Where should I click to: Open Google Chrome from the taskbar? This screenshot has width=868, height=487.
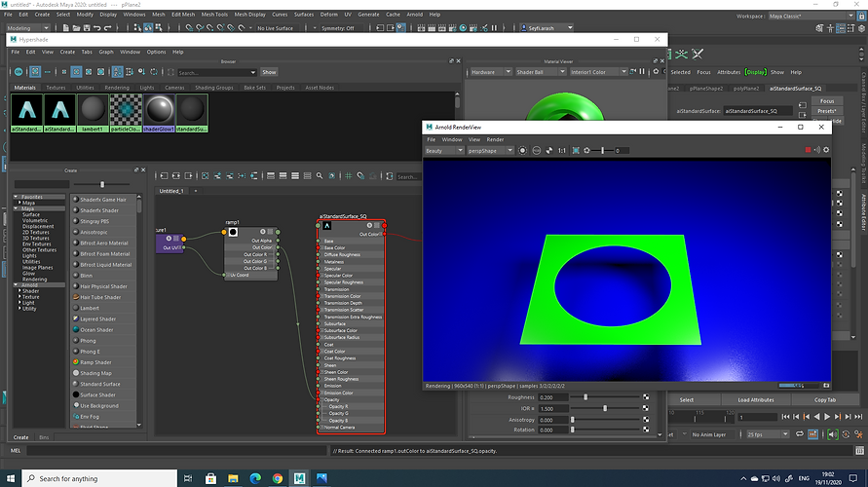click(x=278, y=478)
